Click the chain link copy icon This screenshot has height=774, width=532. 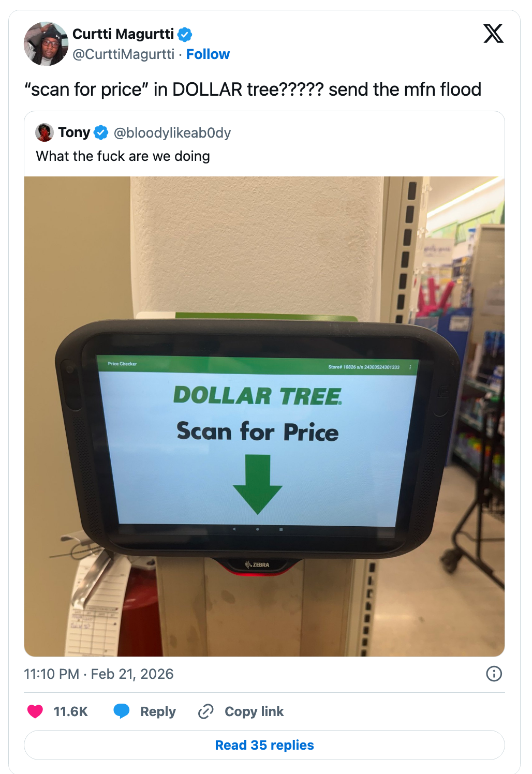coord(206,711)
